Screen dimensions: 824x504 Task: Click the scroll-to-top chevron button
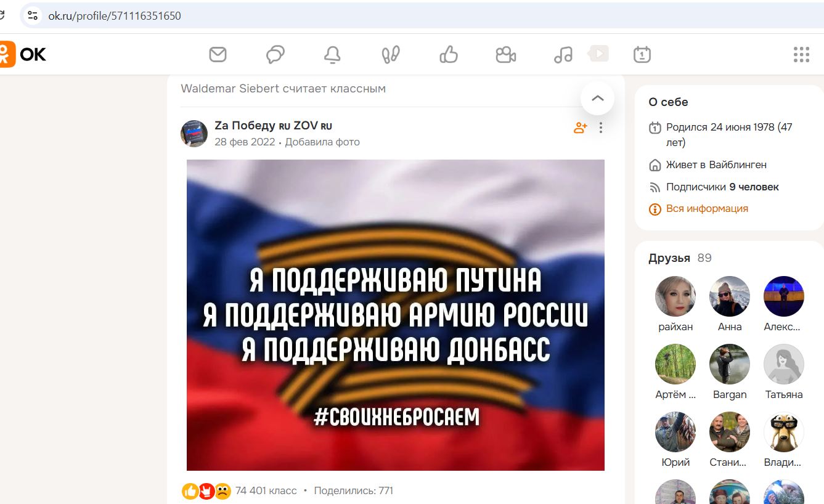tap(597, 98)
